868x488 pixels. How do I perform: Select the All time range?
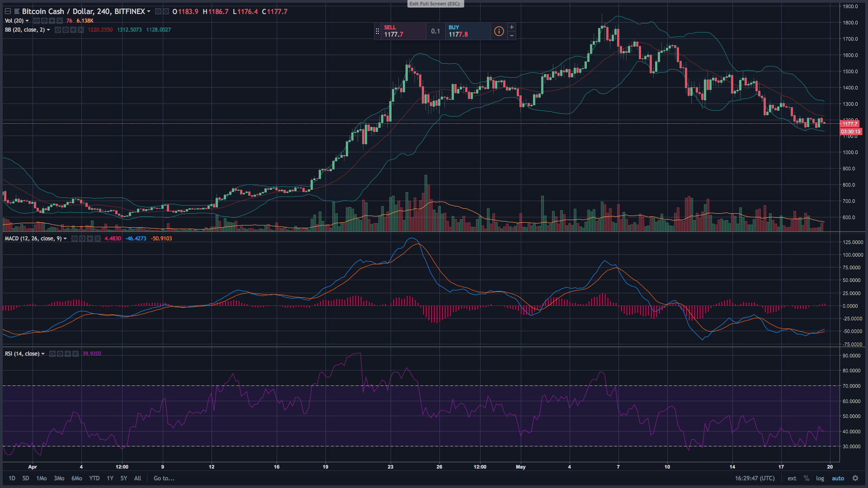[x=138, y=478]
